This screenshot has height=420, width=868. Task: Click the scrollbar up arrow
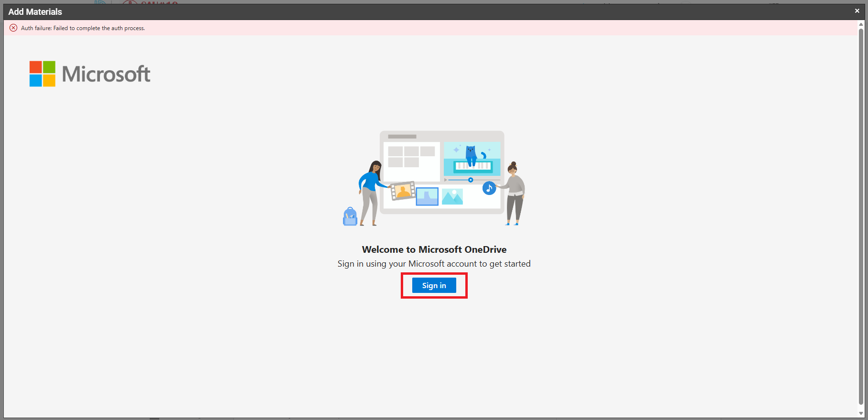(861, 24)
